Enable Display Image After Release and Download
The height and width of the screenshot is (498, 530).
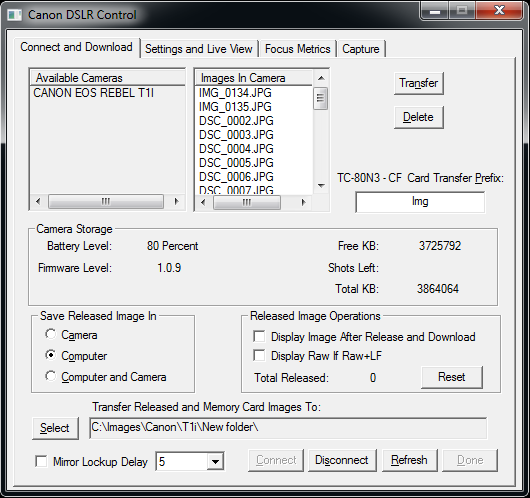click(259, 336)
